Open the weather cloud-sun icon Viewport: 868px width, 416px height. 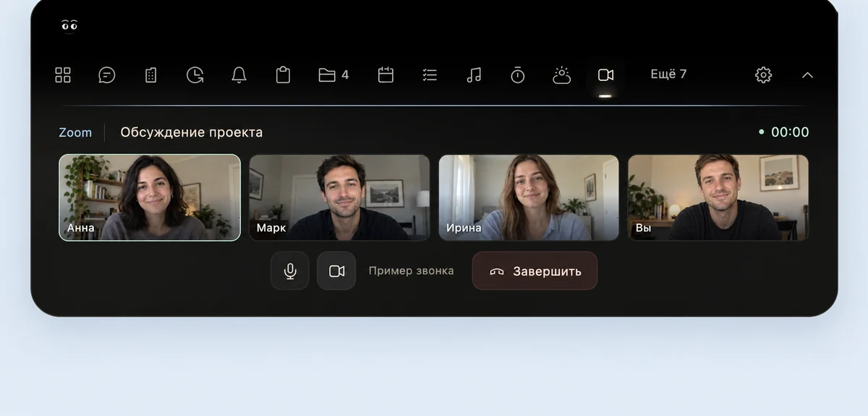coord(562,75)
